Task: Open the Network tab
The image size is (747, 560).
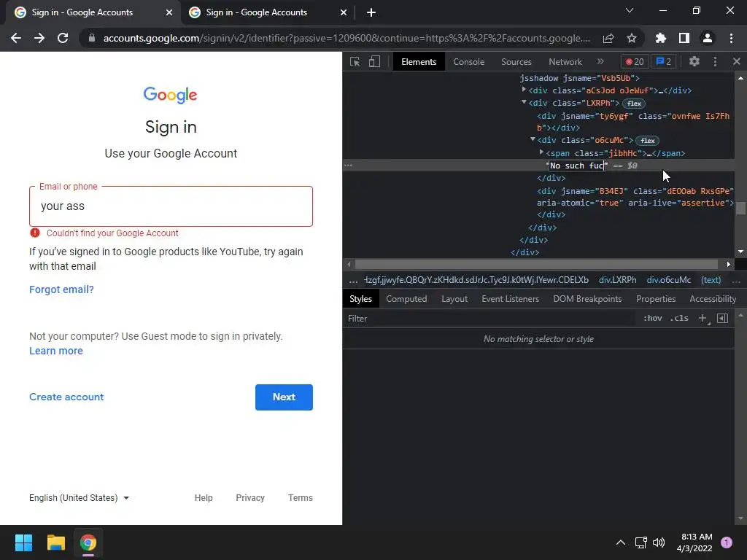Action: (565, 62)
